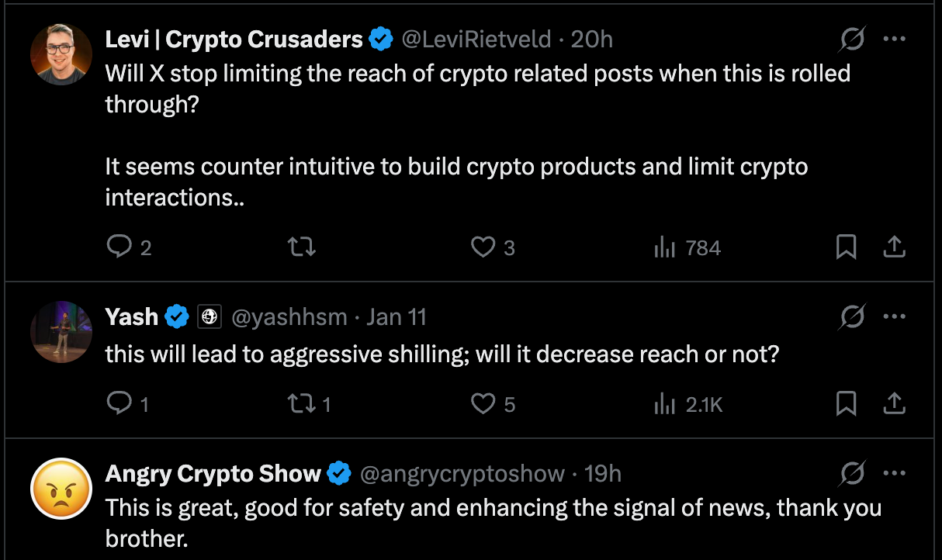The width and height of the screenshot is (942, 560).
Task: Bookmark Levi's crypto question
Action: (847, 247)
